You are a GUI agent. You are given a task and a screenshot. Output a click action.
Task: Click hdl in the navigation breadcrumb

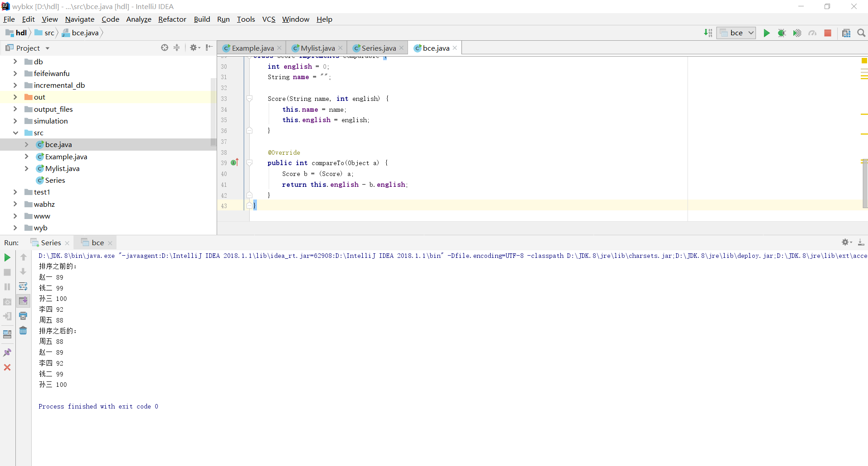point(16,33)
